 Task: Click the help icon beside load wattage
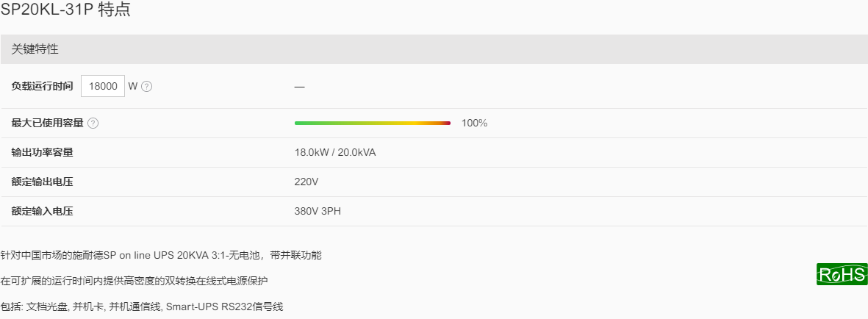point(147,87)
